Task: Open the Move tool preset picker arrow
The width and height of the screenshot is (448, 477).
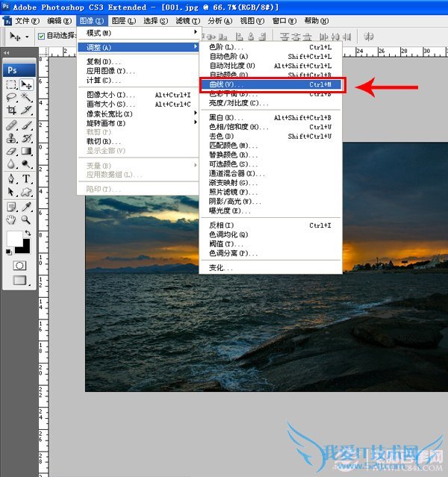Action: pos(27,37)
